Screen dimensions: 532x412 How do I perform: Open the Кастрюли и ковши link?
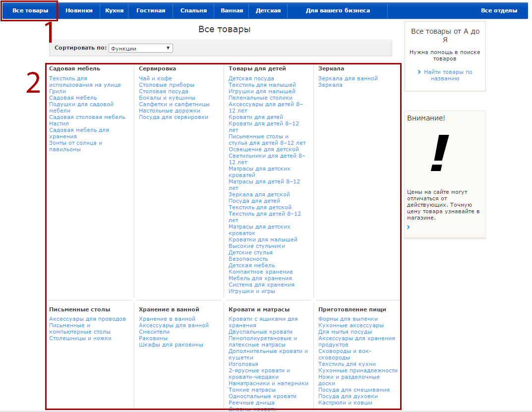click(345, 403)
